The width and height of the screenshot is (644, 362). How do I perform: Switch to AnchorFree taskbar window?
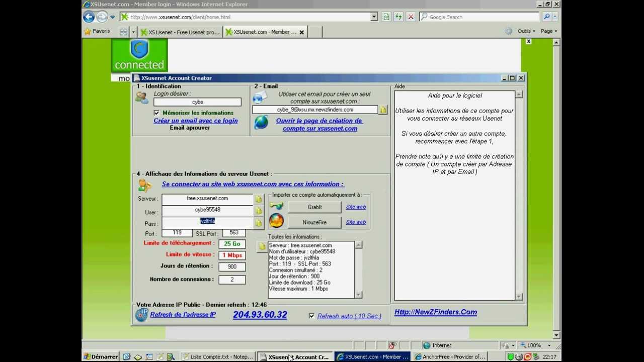450,357
